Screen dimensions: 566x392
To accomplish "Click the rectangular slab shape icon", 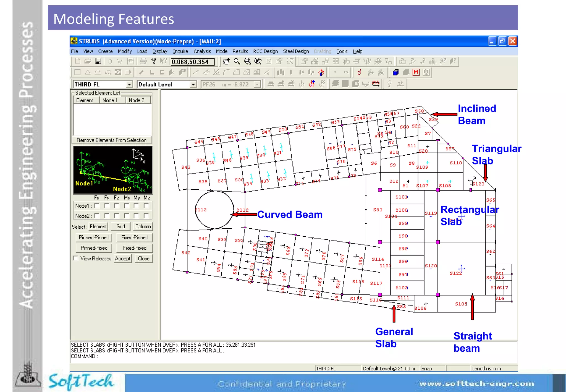I will tap(78, 72).
